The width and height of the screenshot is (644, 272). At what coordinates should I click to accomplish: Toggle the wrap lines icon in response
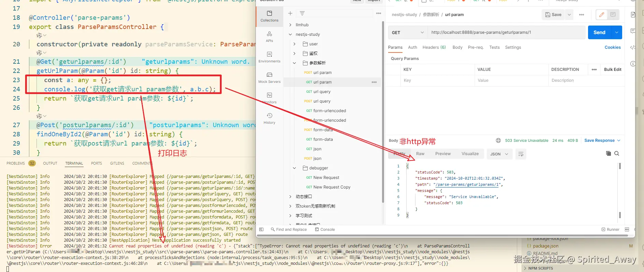[x=521, y=154]
